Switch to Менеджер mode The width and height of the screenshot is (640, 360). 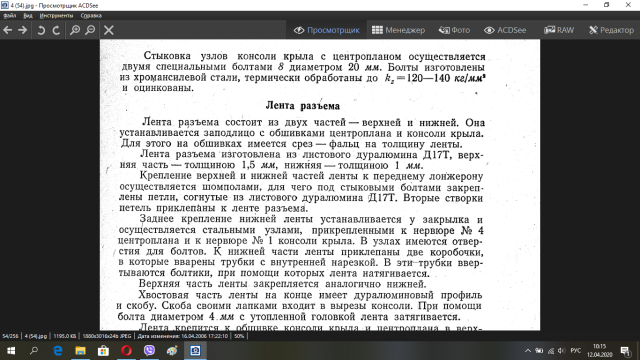point(398,30)
